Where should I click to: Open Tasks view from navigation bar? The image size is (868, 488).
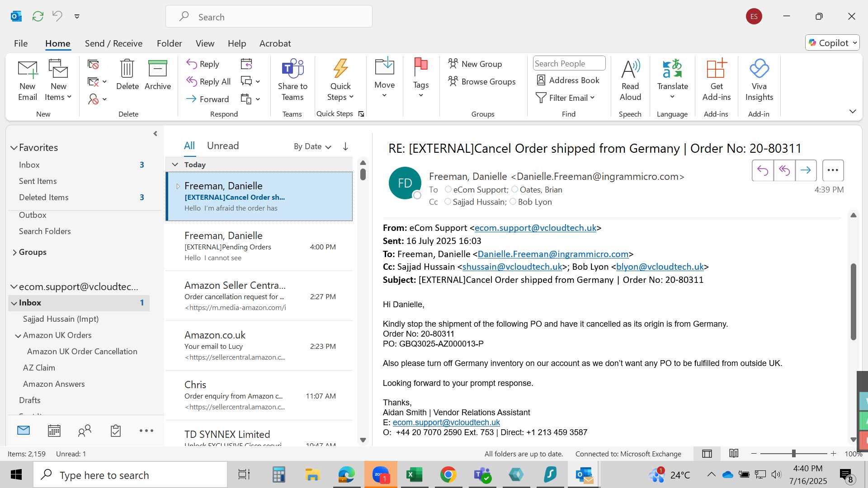tap(116, 431)
